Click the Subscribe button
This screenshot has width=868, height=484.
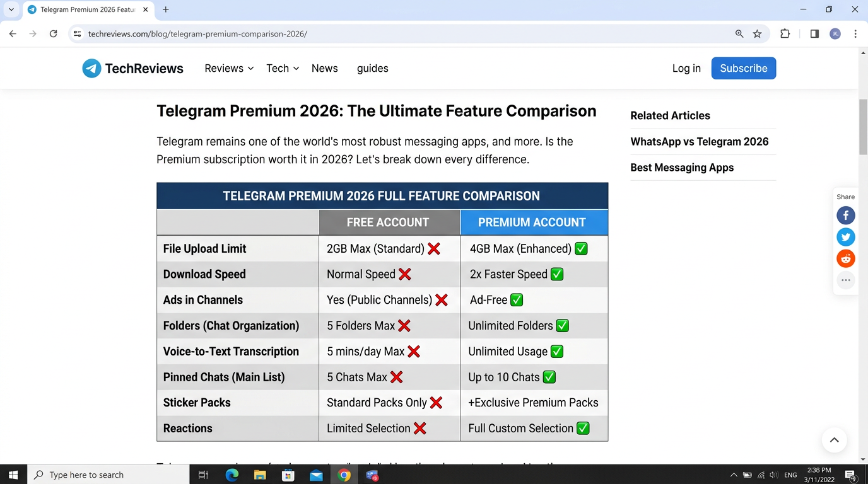(743, 68)
